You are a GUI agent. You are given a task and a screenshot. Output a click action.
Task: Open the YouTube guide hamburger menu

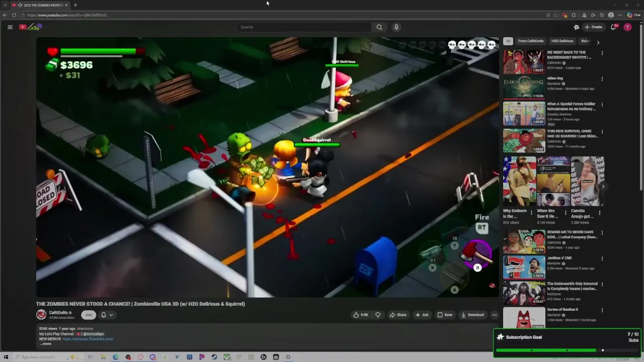coord(10,27)
